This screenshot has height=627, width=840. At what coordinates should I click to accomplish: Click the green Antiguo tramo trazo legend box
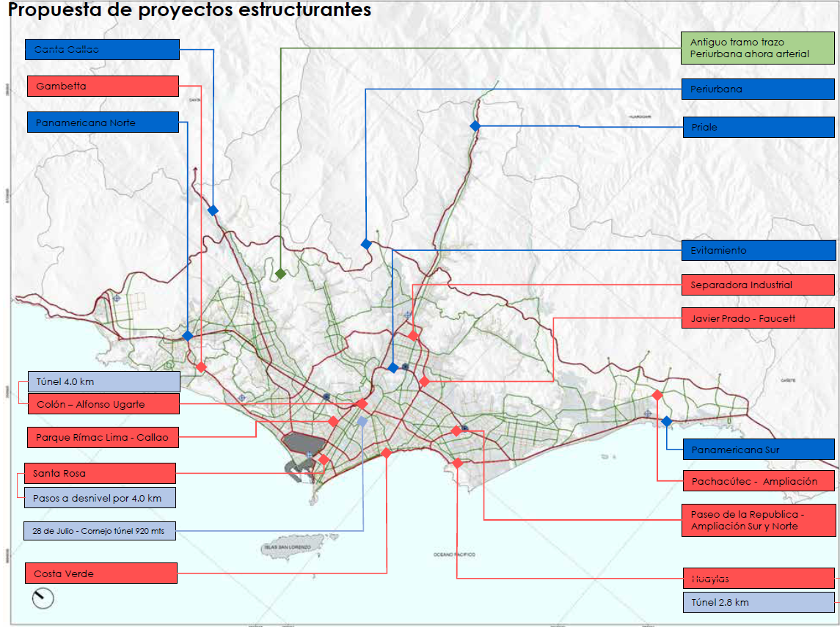pyautogui.click(x=758, y=48)
